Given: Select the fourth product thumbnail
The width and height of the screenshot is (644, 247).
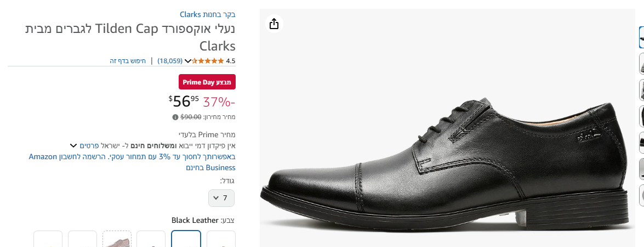Looking at the screenshot, I should pyautogui.click(x=641, y=116).
